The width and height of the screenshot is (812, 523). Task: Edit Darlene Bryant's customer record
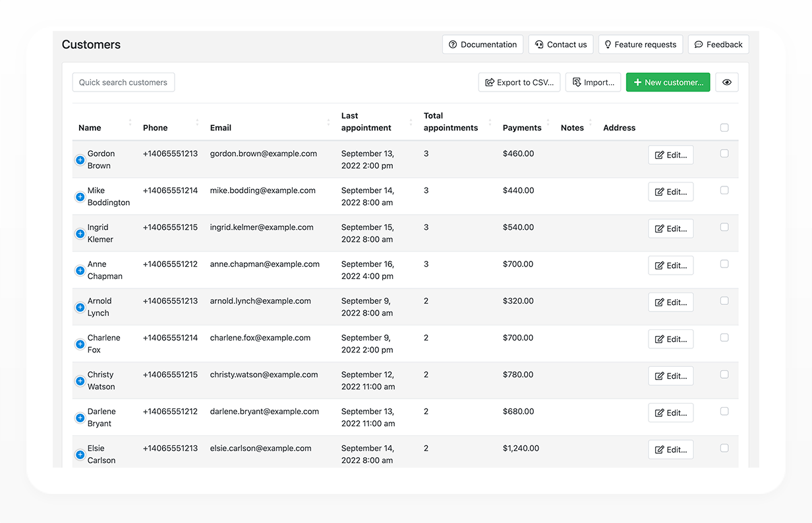click(x=671, y=413)
